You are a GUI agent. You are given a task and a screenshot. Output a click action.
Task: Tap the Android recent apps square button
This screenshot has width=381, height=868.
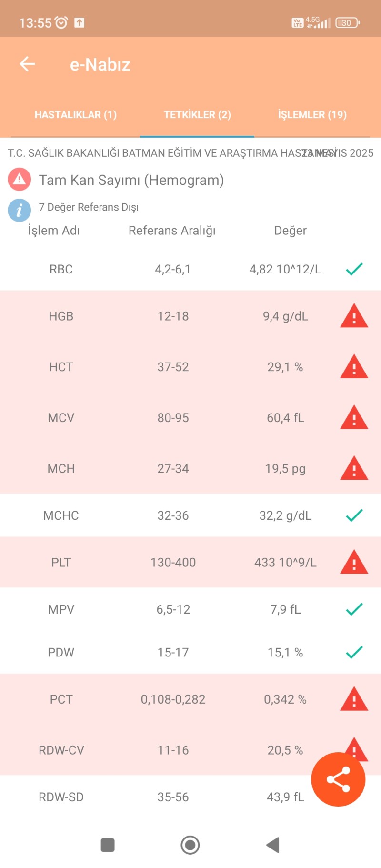[x=108, y=845]
